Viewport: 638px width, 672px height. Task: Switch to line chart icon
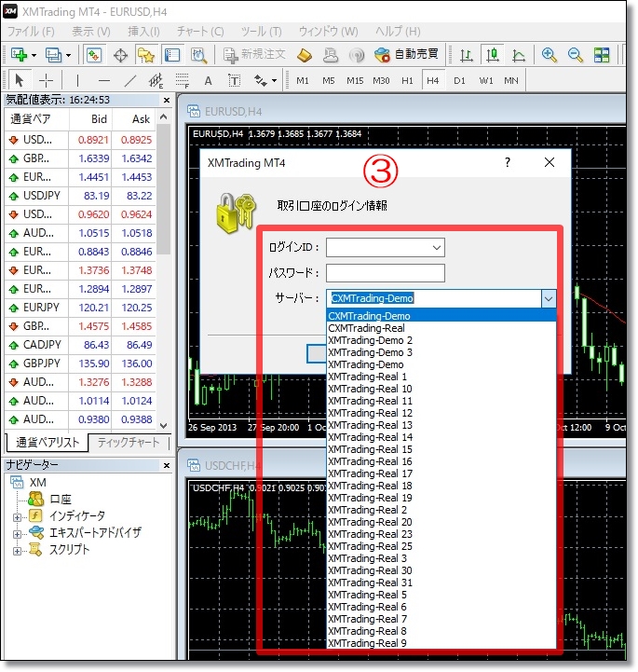519,55
